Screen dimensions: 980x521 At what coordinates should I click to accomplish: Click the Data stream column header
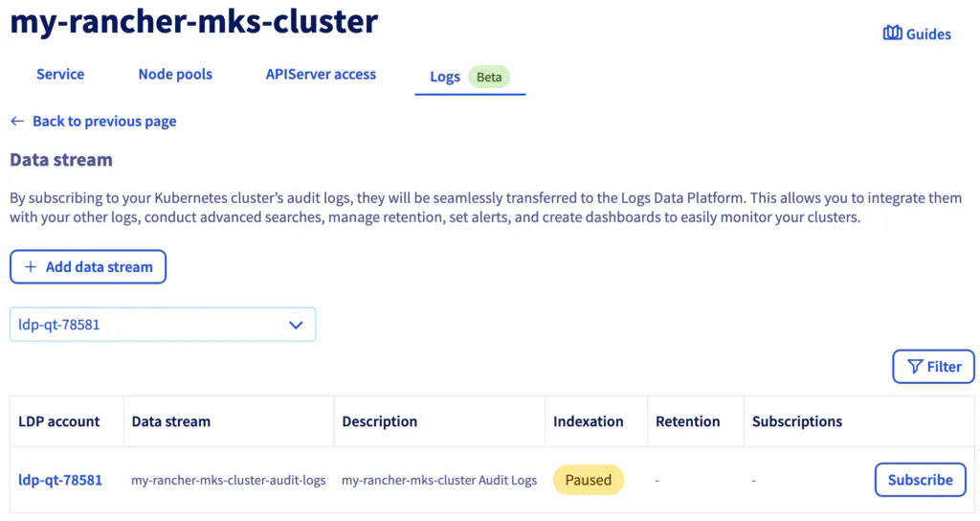coord(170,421)
